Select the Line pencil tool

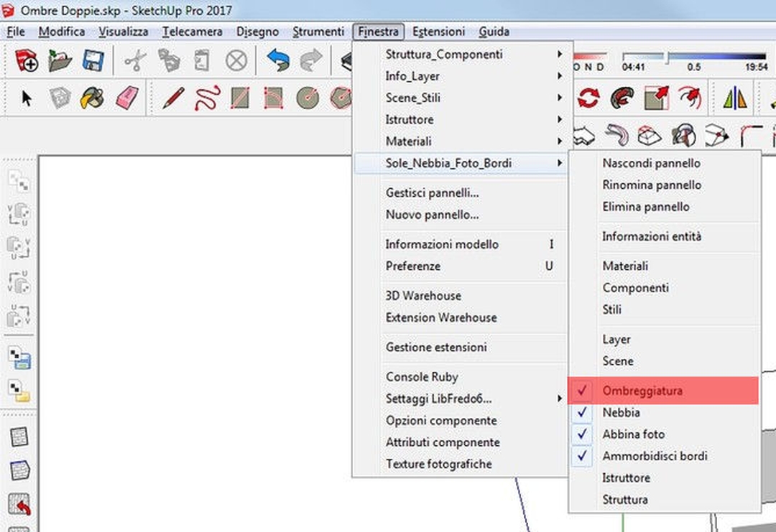click(x=173, y=98)
